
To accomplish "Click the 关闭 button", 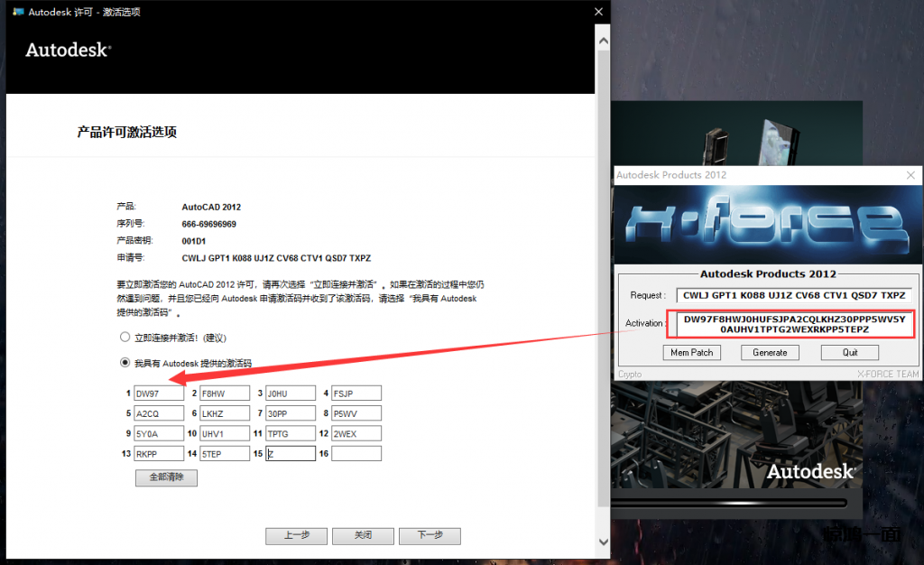I will pyautogui.click(x=363, y=536).
